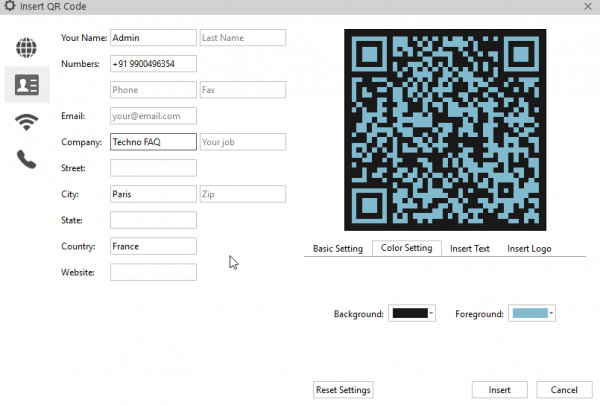Close the Insert QR Code dialog
The width and height of the screenshot is (600, 405).
(588, 7)
